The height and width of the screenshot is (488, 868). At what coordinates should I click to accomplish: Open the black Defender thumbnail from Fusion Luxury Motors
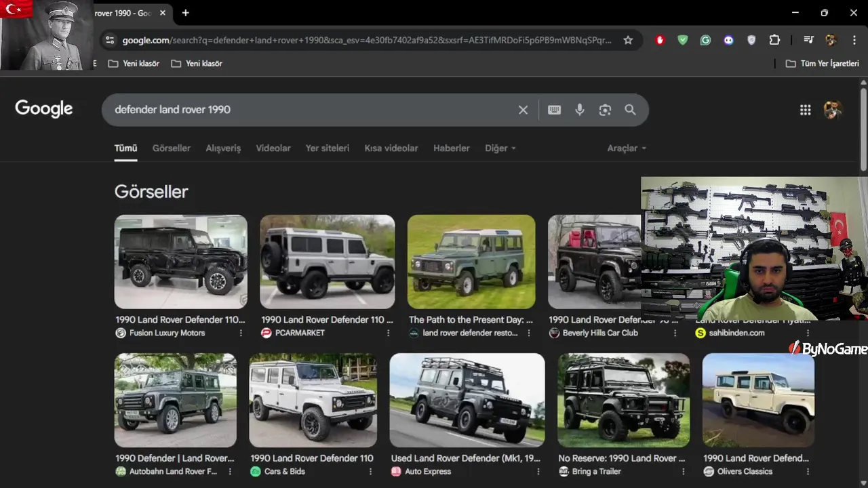pyautogui.click(x=180, y=262)
